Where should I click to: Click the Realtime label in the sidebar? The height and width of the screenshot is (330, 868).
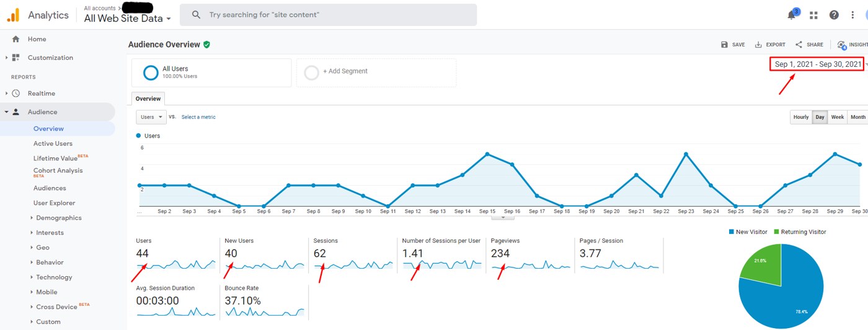pyautogui.click(x=41, y=93)
